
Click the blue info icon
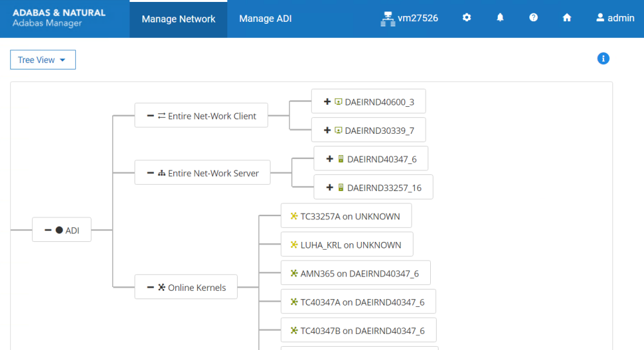pos(603,59)
